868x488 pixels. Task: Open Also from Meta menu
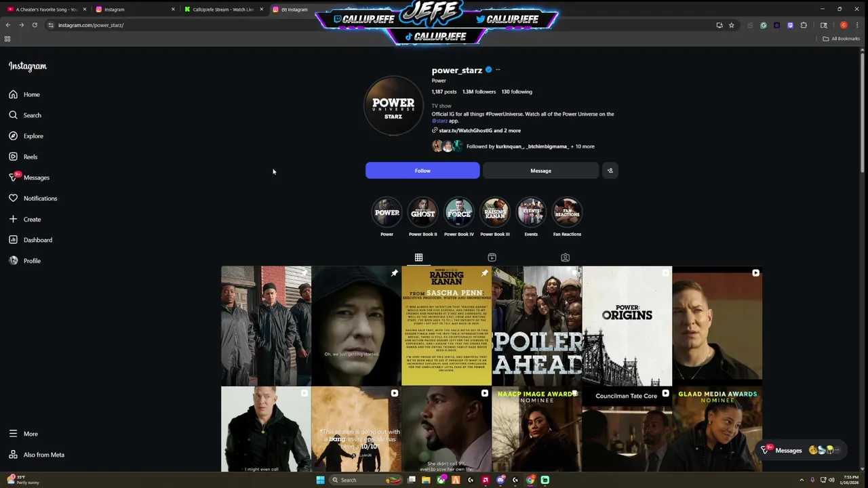(37, 455)
